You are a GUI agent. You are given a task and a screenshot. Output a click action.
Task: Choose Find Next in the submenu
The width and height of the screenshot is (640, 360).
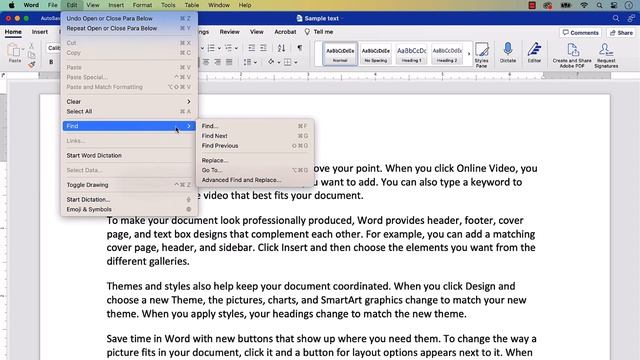pyautogui.click(x=255, y=136)
